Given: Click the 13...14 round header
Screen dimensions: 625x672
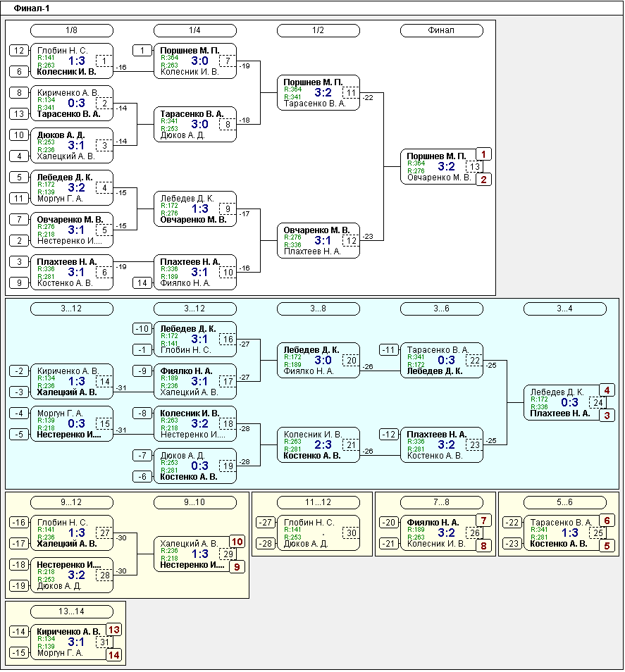Looking at the screenshot, I should pyautogui.click(x=72, y=611).
